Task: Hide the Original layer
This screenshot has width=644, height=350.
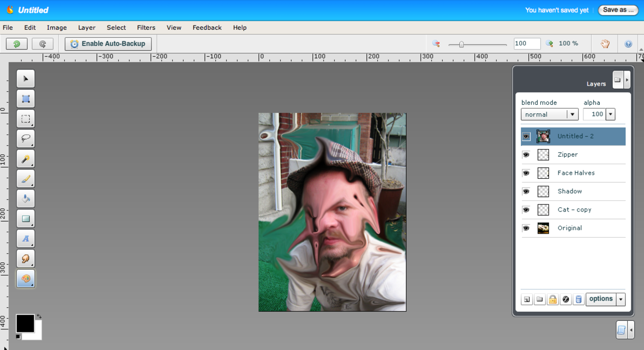Action: tap(526, 228)
